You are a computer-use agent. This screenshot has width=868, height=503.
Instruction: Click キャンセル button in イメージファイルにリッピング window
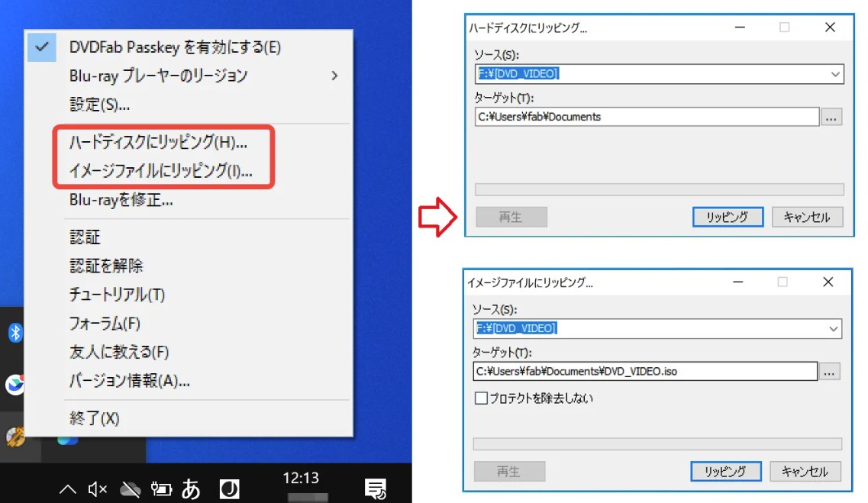point(805,472)
